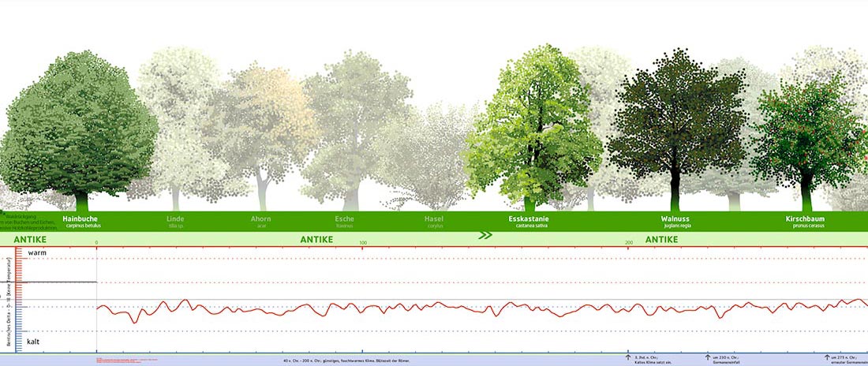Jump to the year 200 timeline marker
This screenshot has height=366, width=868.
(x=629, y=242)
